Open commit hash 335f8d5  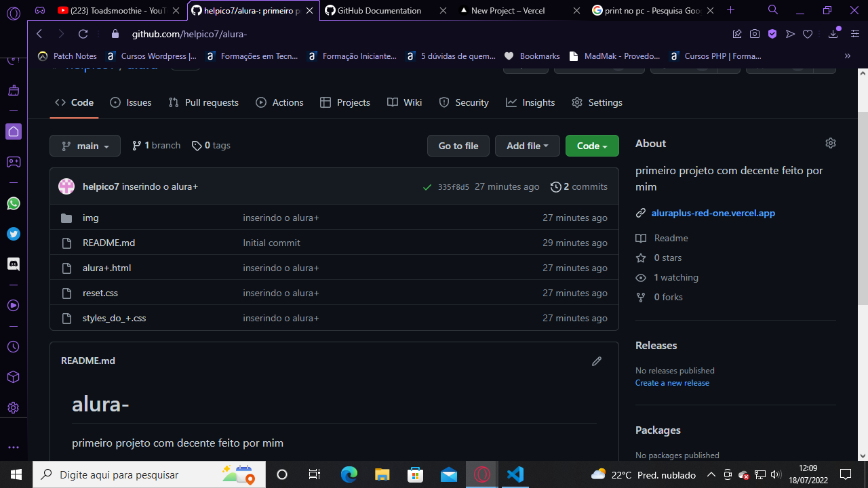pos(454,187)
